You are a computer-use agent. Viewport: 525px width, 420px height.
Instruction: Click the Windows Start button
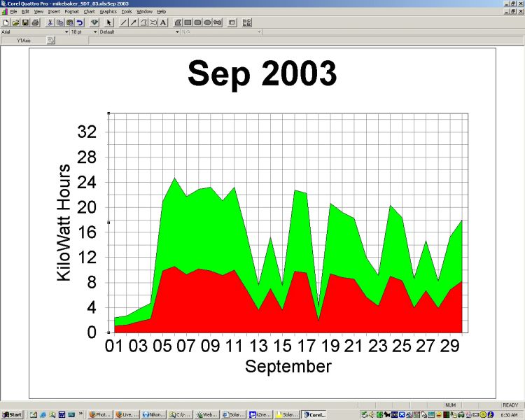(x=12, y=414)
